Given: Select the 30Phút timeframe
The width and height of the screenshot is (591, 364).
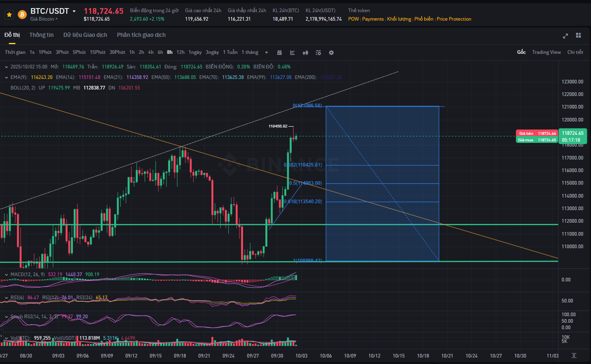Looking at the screenshot, I should [x=117, y=52].
